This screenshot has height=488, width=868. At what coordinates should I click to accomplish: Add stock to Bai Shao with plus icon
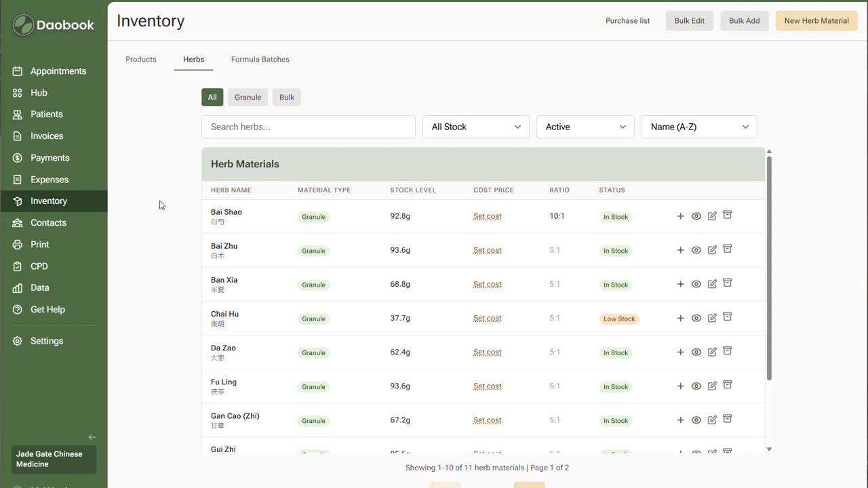pos(680,216)
